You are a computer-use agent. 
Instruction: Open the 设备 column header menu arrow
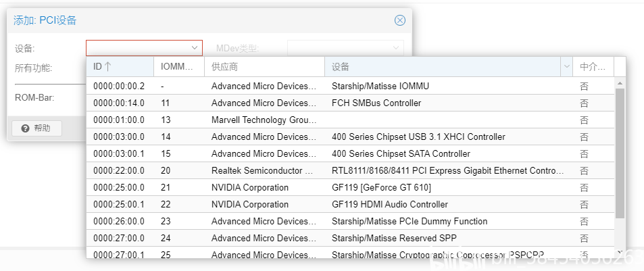566,67
